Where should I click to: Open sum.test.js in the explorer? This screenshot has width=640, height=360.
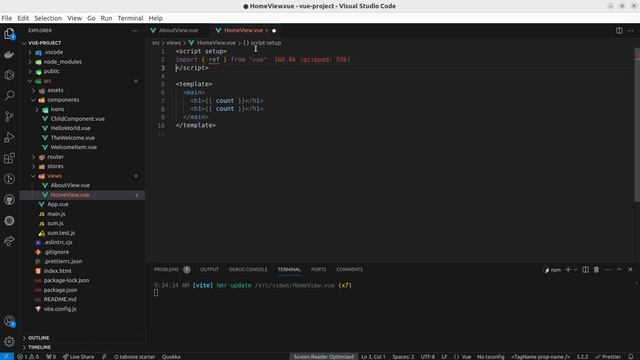coord(61,233)
